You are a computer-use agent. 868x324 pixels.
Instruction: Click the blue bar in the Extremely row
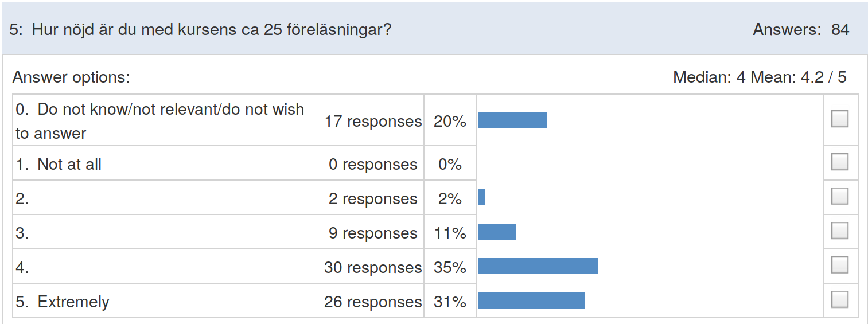pos(531,300)
